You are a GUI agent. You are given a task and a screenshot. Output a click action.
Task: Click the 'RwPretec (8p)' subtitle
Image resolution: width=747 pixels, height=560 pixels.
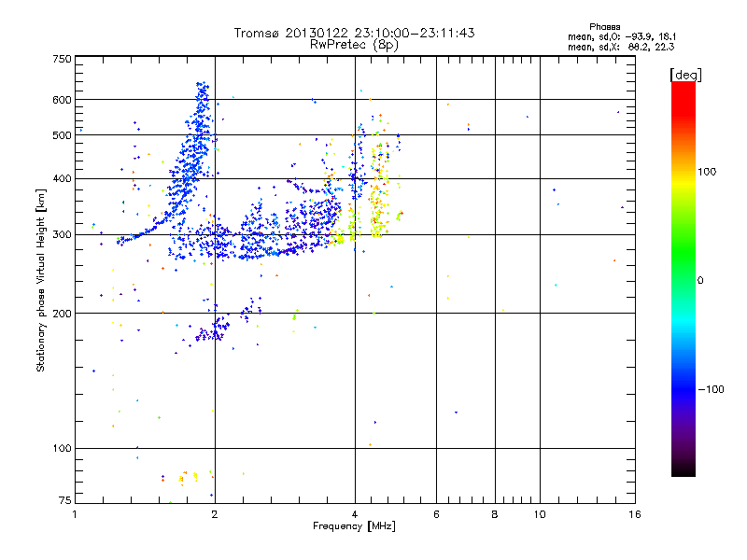pos(354,45)
